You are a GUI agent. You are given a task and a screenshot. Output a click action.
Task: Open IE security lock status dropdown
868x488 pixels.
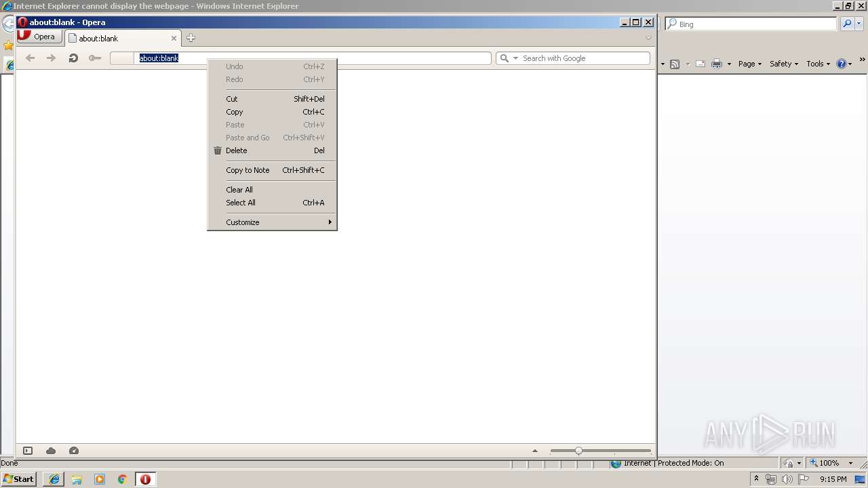[x=792, y=463]
